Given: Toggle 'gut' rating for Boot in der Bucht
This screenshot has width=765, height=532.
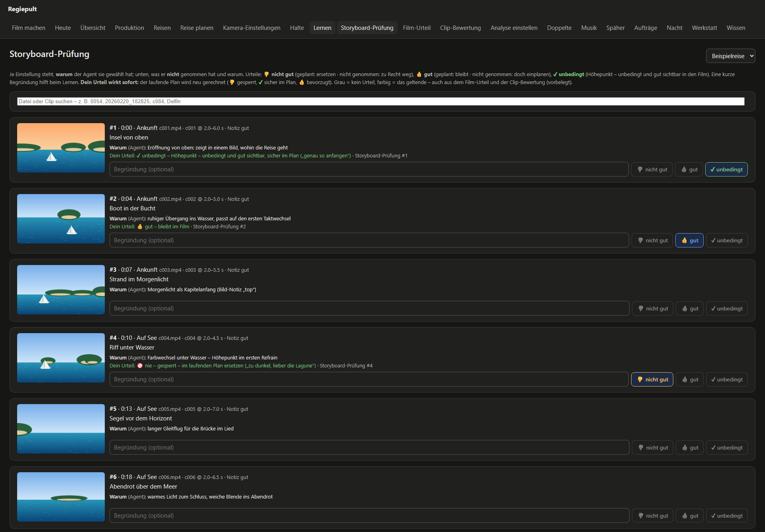Looking at the screenshot, I should (689, 240).
